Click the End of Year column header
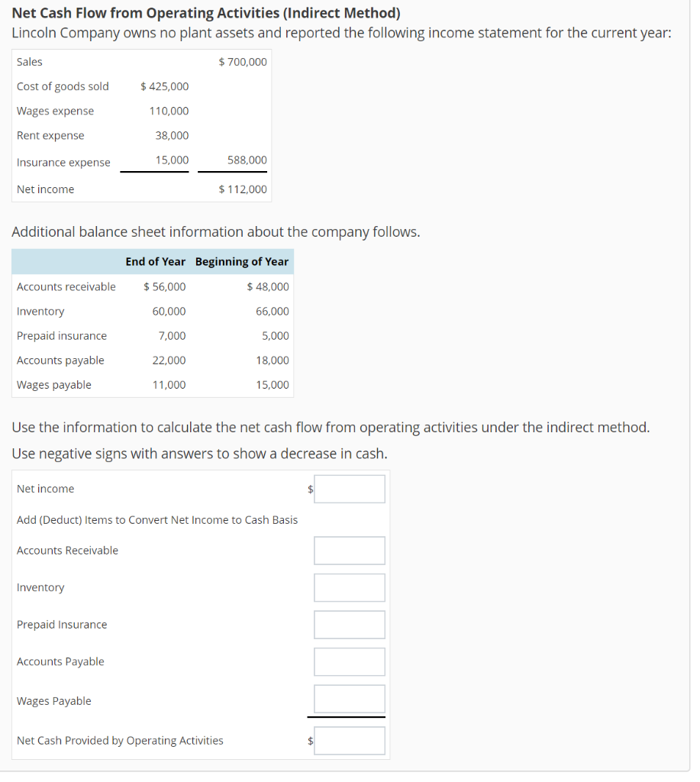The height and width of the screenshot is (782, 700). coord(155,261)
